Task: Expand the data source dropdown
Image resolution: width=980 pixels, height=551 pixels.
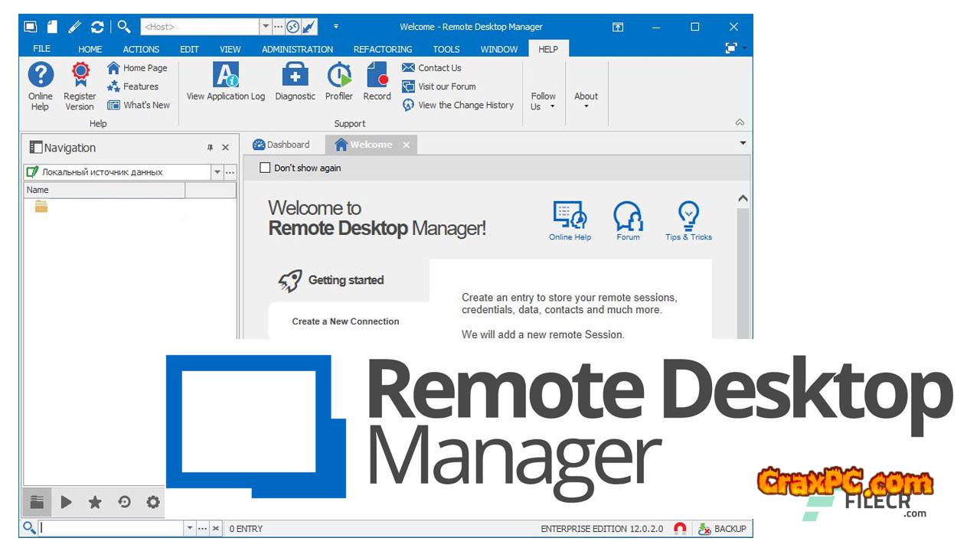Action: pos(217,172)
